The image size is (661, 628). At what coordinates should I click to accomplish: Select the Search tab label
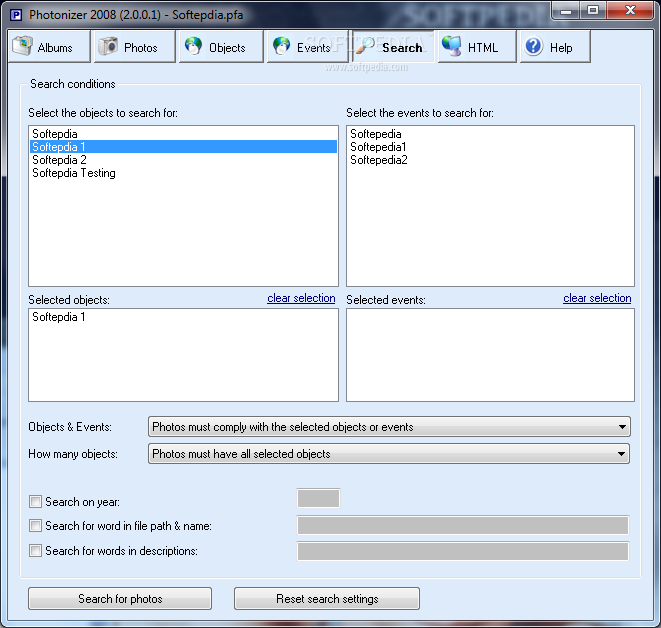point(402,48)
